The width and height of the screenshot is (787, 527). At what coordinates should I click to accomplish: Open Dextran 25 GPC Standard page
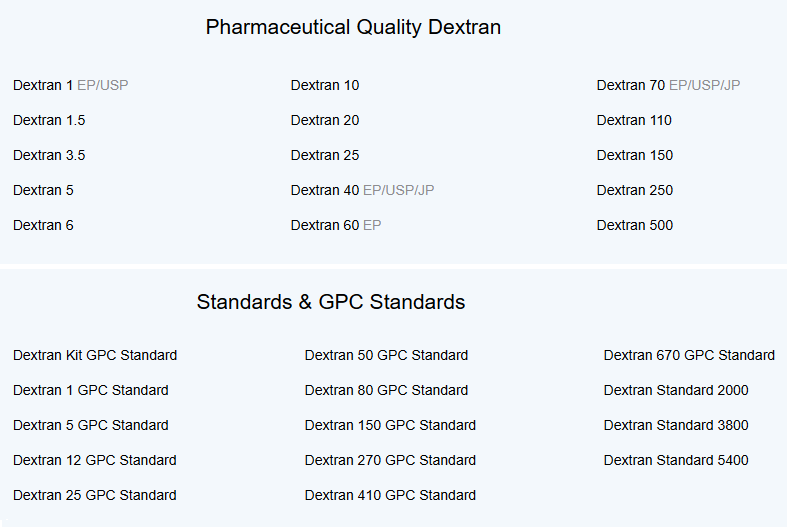(x=95, y=495)
